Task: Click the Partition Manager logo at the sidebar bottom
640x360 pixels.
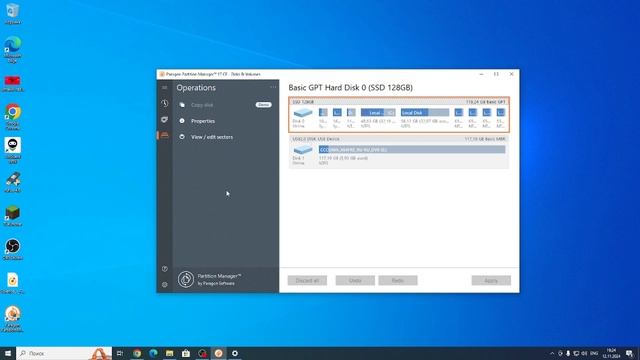Action: 186,280
